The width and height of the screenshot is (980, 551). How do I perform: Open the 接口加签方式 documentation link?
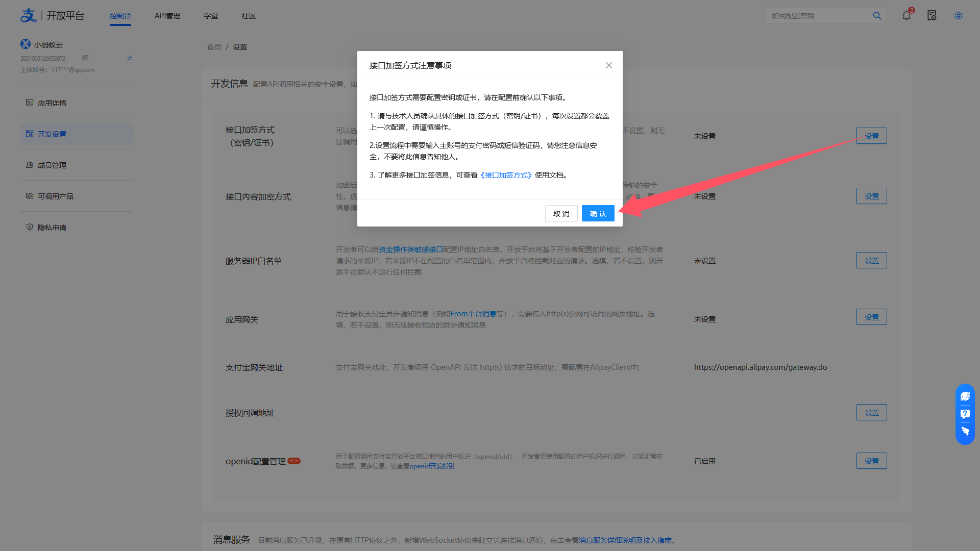coord(506,175)
